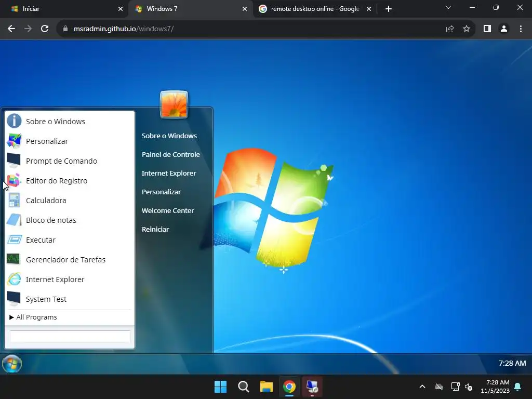Click the Editor do Registro cube icon

tap(14, 180)
